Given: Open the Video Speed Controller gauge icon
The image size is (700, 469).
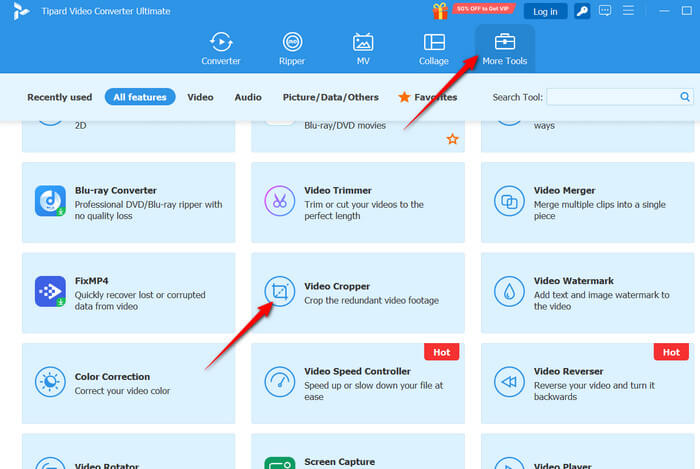Looking at the screenshot, I should click(x=279, y=382).
